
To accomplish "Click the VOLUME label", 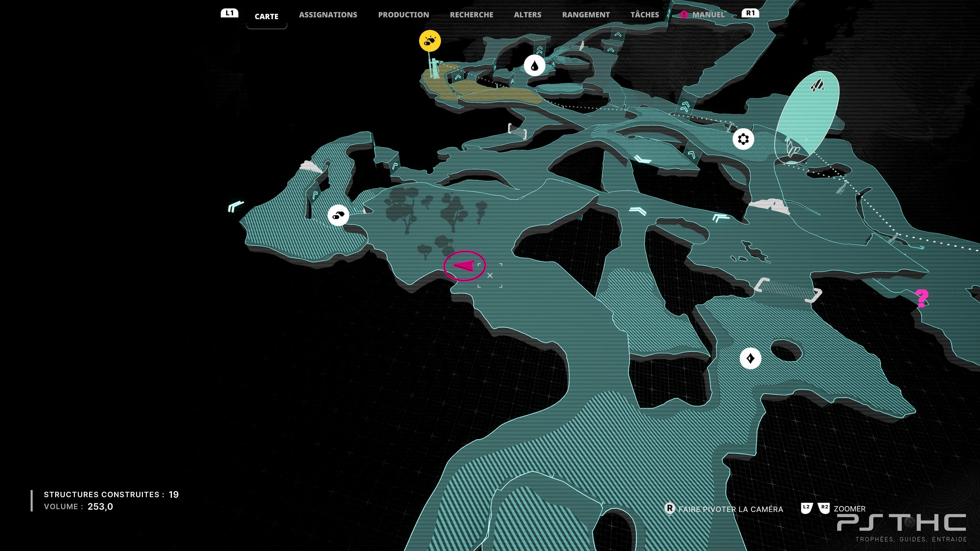I will point(64,507).
